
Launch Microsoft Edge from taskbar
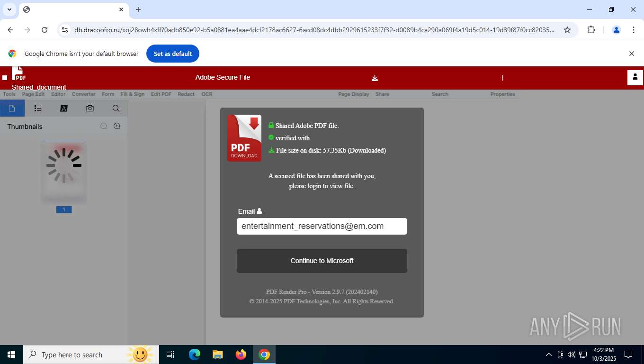(x=195, y=355)
